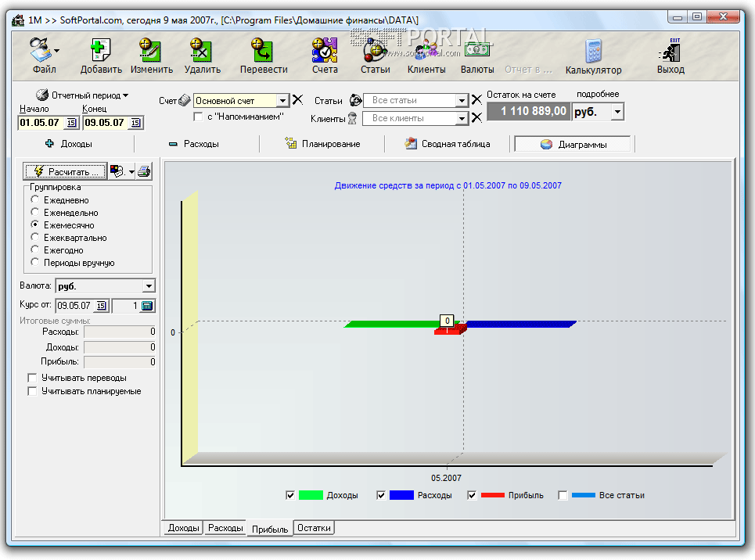
Task: Click the Добавить (add) toolbar icon
Action: pyautogui.click(x=101, y=50)
